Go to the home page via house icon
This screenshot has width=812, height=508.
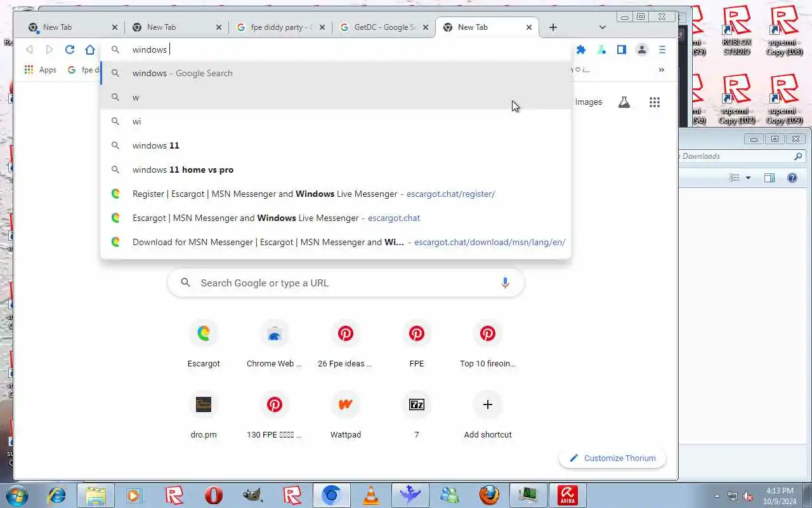pos(90,50)
